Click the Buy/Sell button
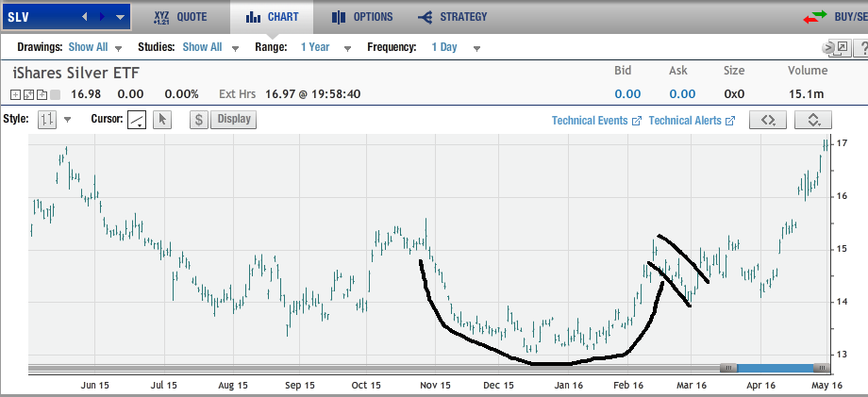 [835, 17]
